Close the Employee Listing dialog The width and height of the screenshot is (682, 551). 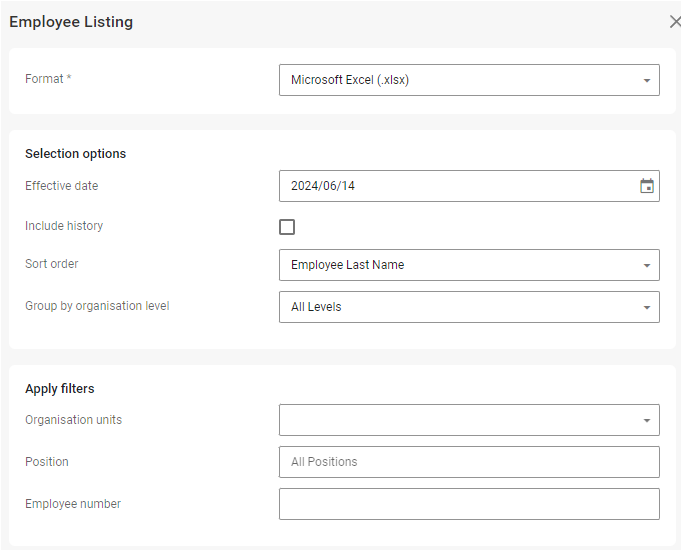pos(674,22)
